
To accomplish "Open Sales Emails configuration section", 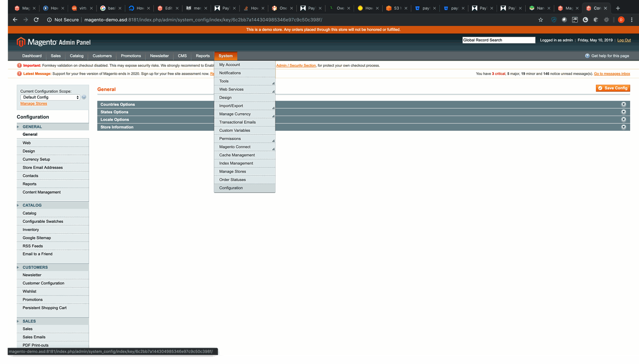I will (53, 337).
